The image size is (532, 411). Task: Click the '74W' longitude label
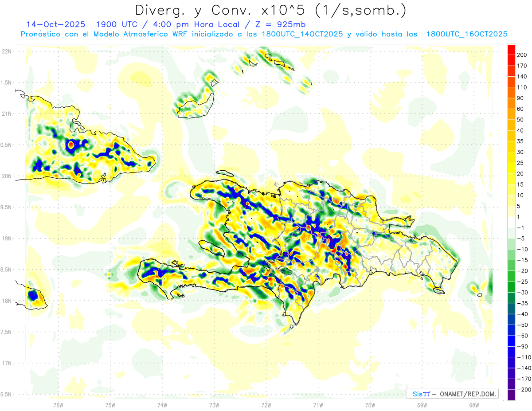click(162, 404)
